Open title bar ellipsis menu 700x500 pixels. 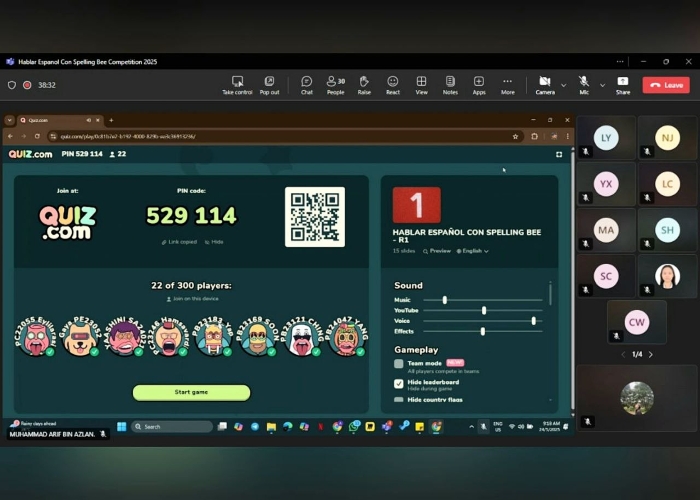point(620,62)
